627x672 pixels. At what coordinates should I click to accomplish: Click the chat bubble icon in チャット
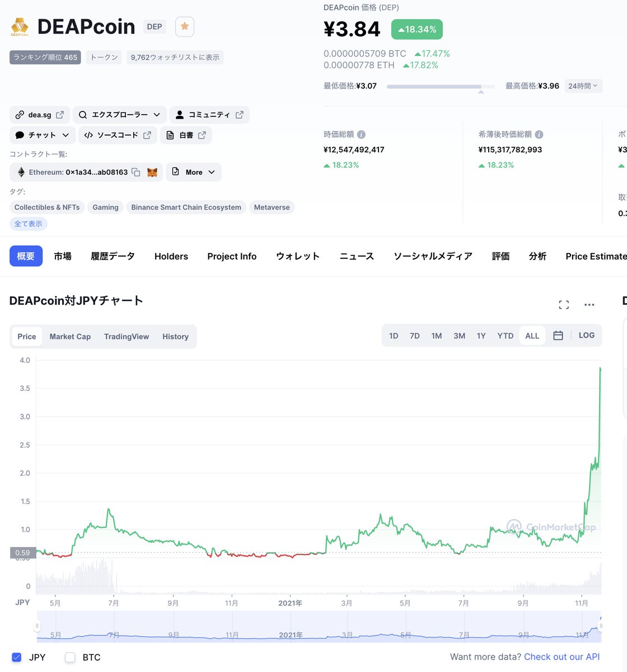20,135
